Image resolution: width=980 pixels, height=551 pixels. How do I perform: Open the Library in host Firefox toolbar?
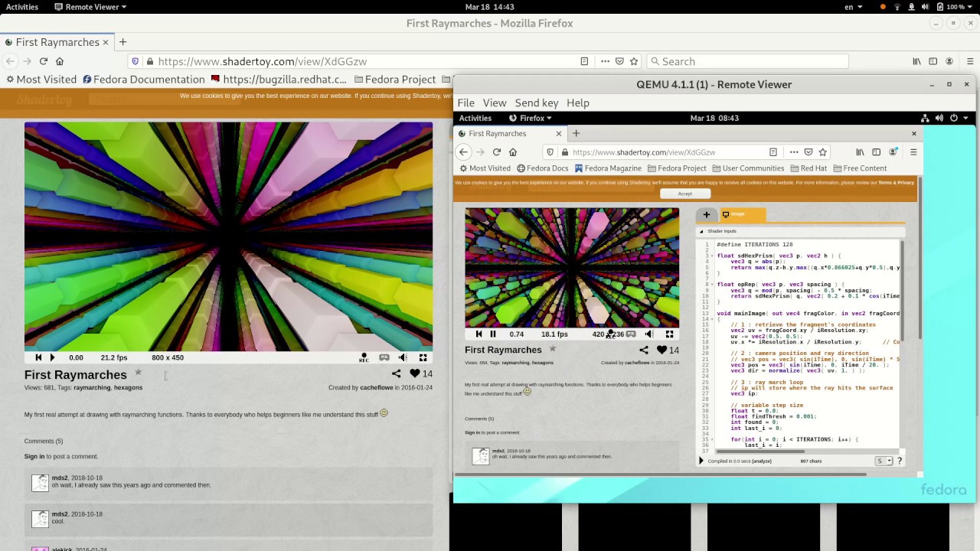pyautogui.click(x=916, y=61)
